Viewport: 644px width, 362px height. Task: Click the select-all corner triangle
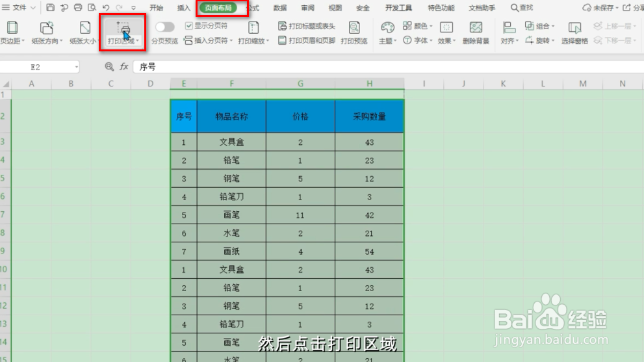pyautogui.click(x=6, y=84)
